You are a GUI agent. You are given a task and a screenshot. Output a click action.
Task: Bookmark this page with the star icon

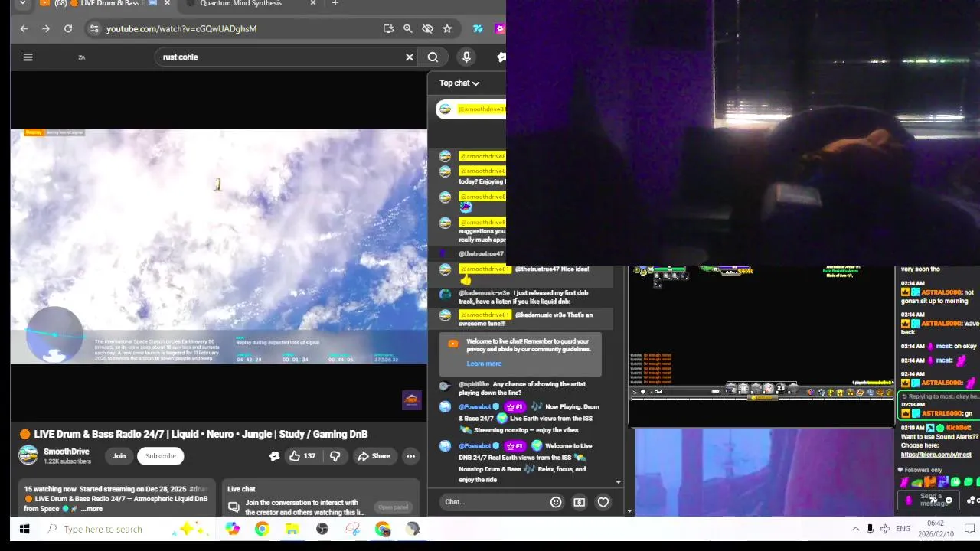click(x=447, y=28)
